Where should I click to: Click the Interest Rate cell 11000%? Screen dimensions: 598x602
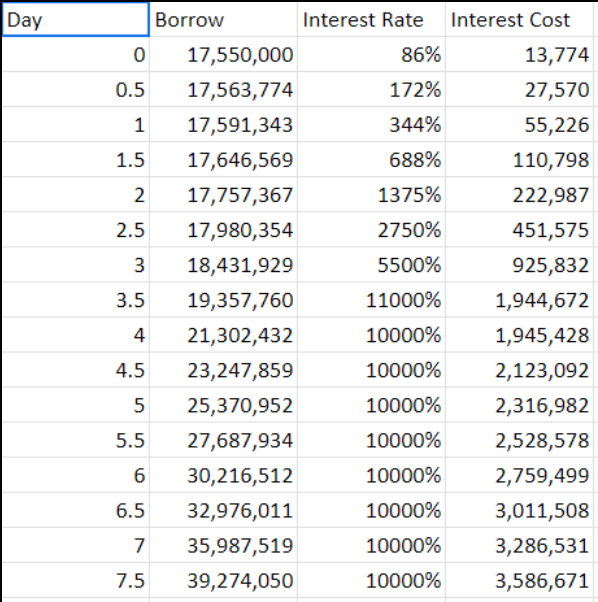[x=371, y=300]
